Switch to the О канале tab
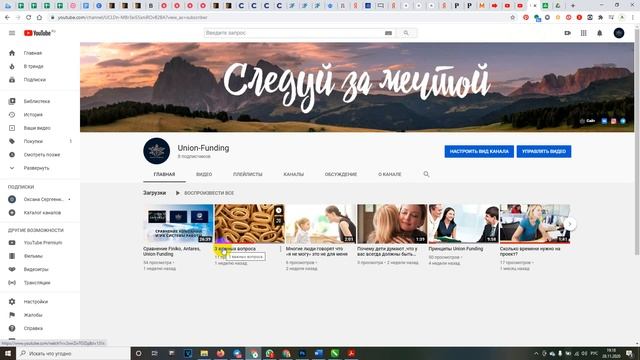This screenshot has height=360, width=640. click(x=390, y=174)
